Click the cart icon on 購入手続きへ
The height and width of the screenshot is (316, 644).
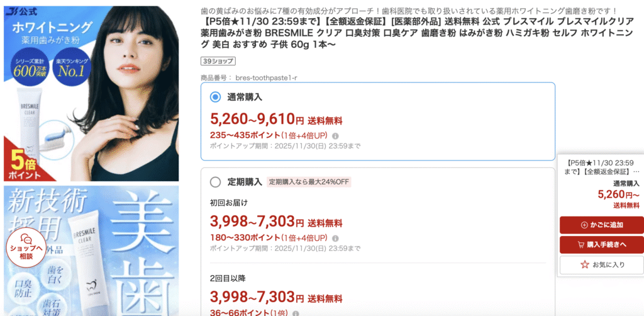pos(580,245)
